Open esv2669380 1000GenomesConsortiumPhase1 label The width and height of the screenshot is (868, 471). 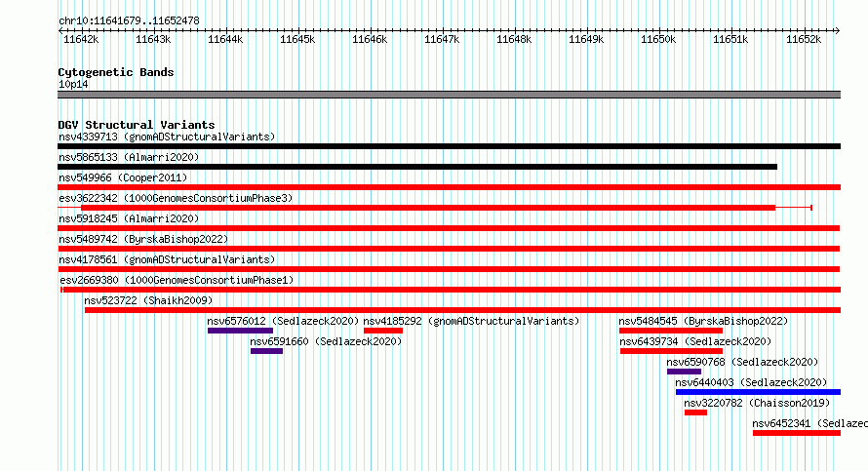click(x=177, y=280)
